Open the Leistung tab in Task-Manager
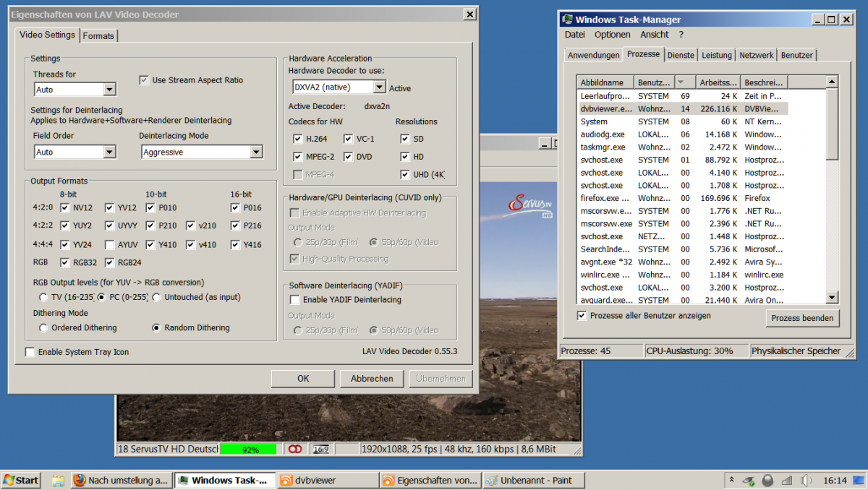 point(716,55)
